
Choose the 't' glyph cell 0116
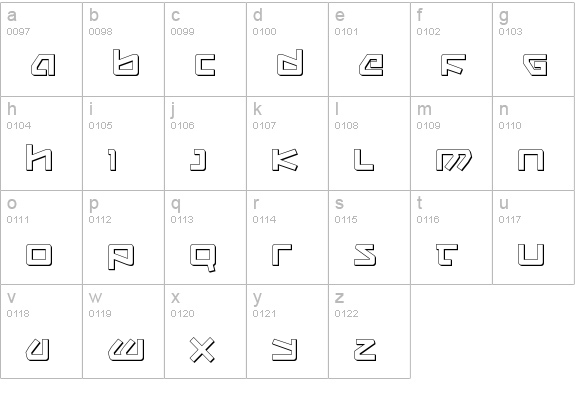pos(451,237)
